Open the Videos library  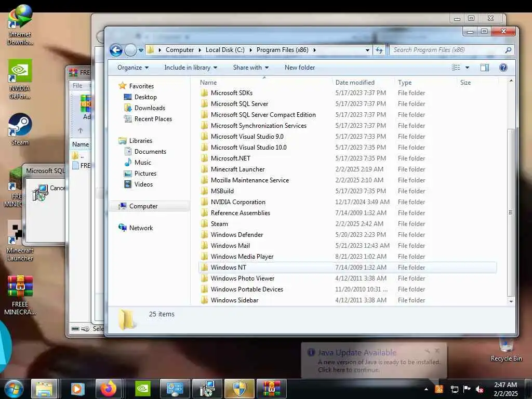pyautogui.click(x=143, y=184)
